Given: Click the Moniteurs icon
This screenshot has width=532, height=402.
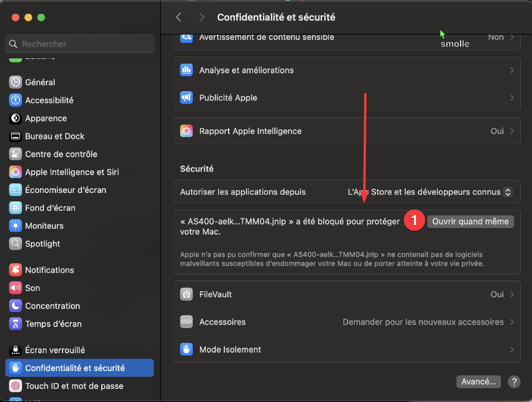Looking at the screenshot, I should (x=15, y=226).
